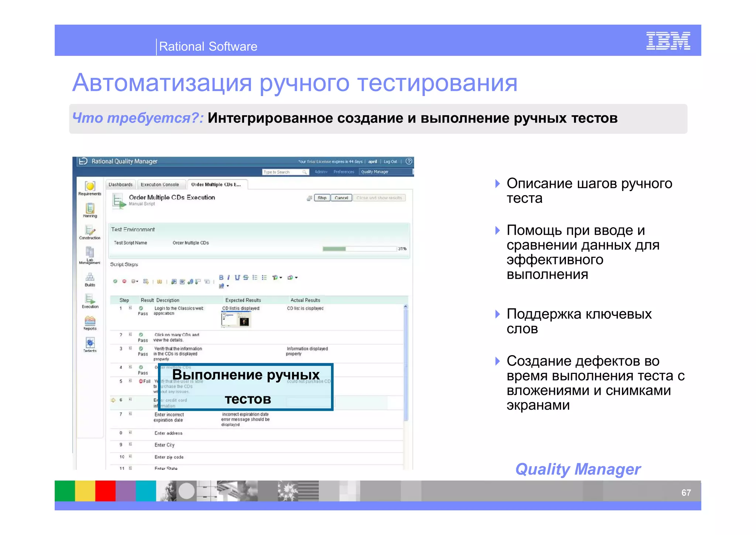Click the Expected Results column header
This screenshot has height=535, width=756.
tap(243, 300)
